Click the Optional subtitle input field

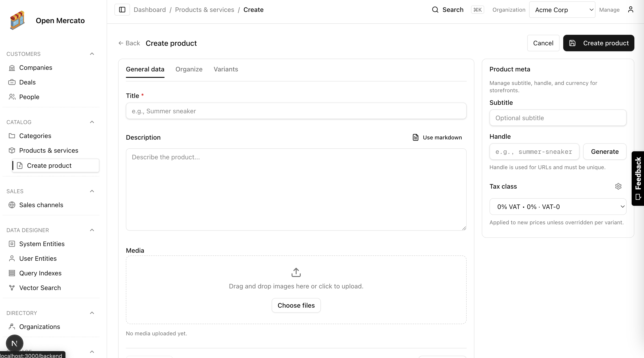(x=557, y=118)
